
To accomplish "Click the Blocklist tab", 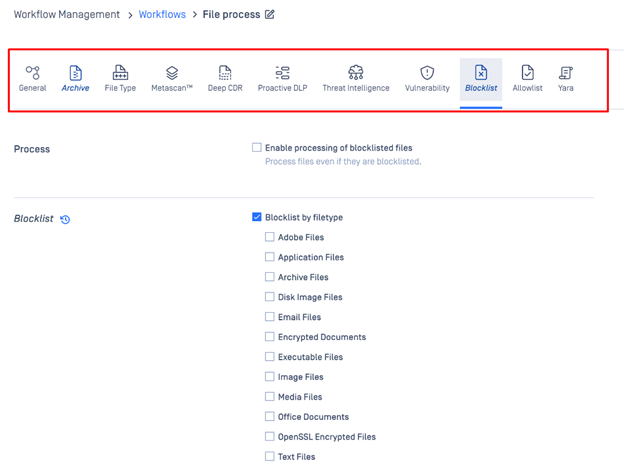I will [x=481, y=79].
